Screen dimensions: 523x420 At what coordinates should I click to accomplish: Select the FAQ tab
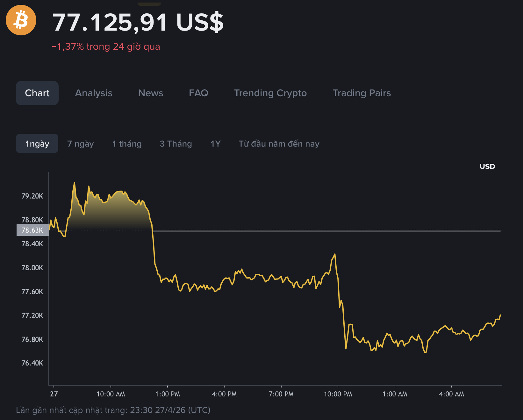pos(198,93)
